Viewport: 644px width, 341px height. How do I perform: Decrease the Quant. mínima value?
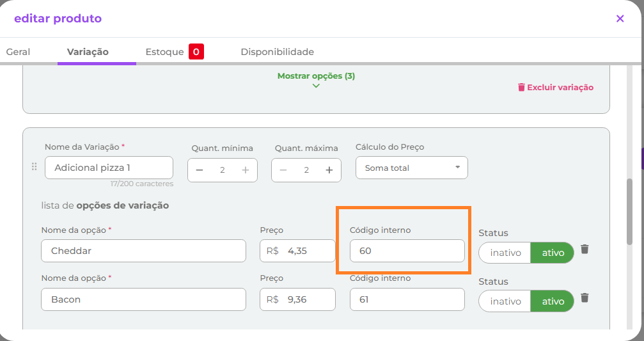coord(200,170)
